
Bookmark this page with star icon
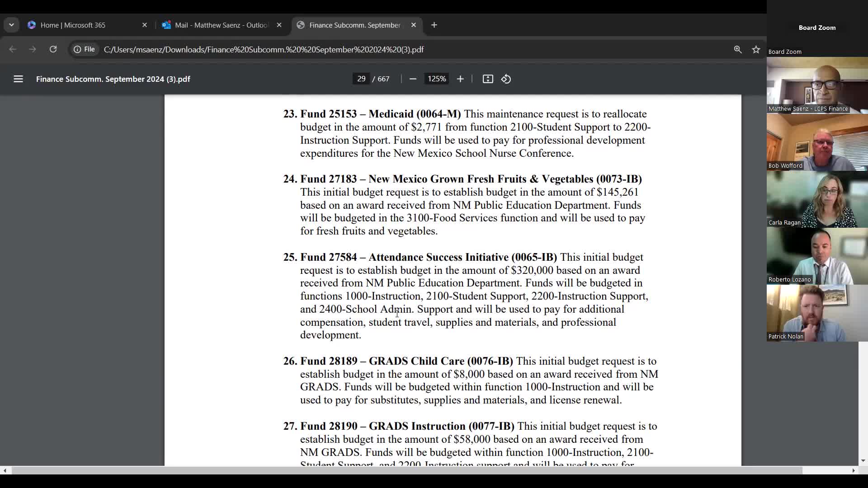[756, 49]
